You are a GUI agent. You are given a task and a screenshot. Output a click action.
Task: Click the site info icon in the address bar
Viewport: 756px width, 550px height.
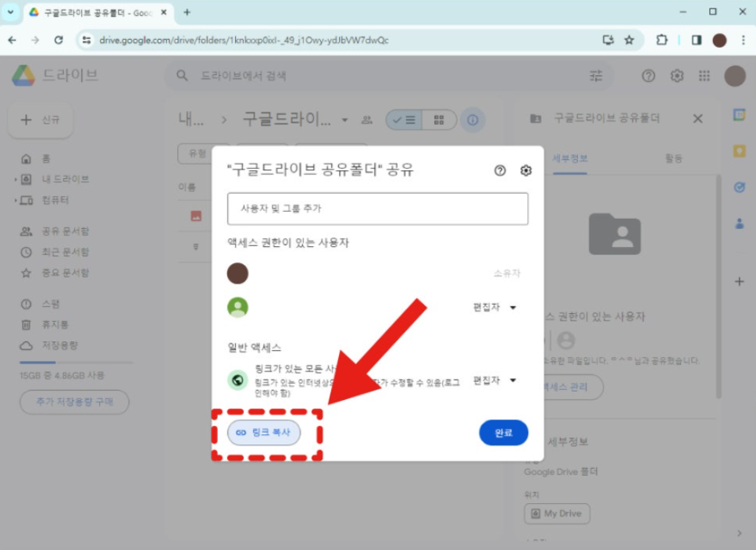87,40
